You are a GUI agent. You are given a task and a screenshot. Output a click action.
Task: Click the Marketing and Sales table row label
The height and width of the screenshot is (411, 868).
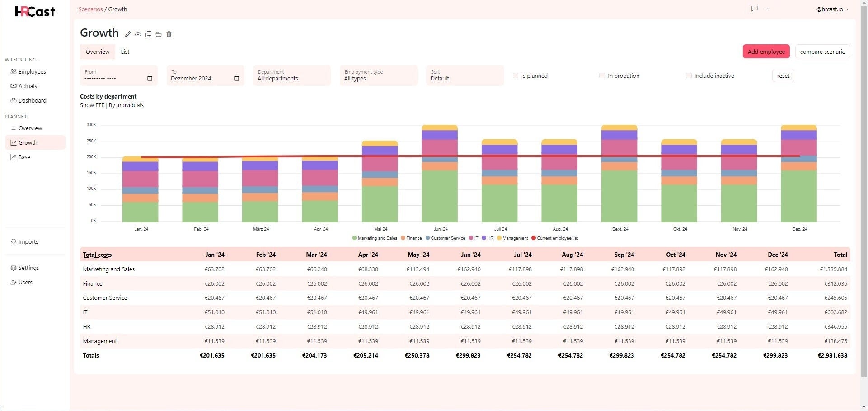[x=109, y=269]
